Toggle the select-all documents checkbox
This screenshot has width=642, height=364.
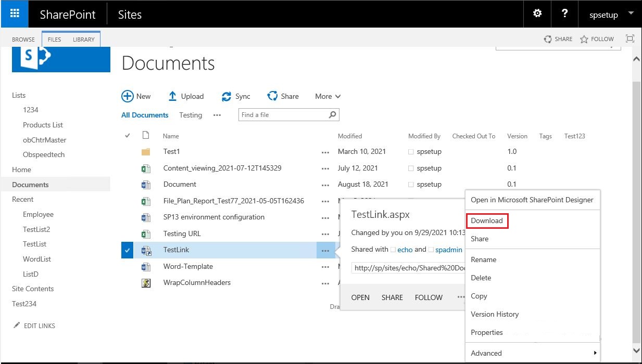coord(127,136)
